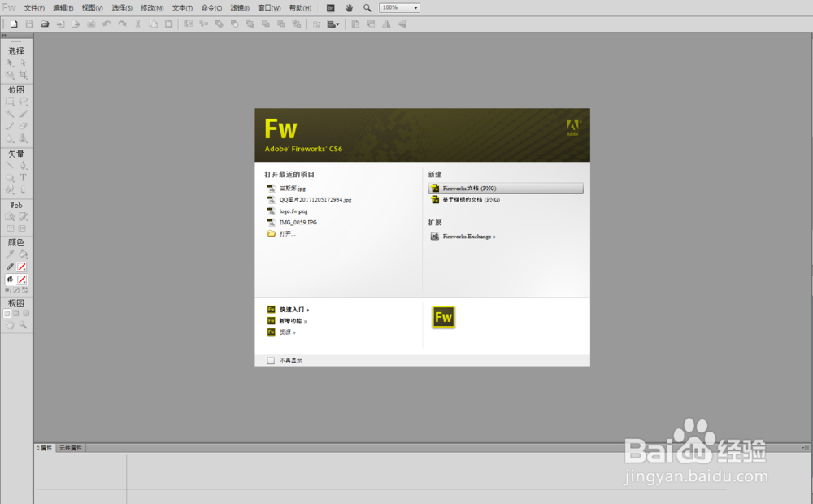Click the Open folder icon in toolbar
The height and width of the screenshot is (504, 813).
[45, 24]
